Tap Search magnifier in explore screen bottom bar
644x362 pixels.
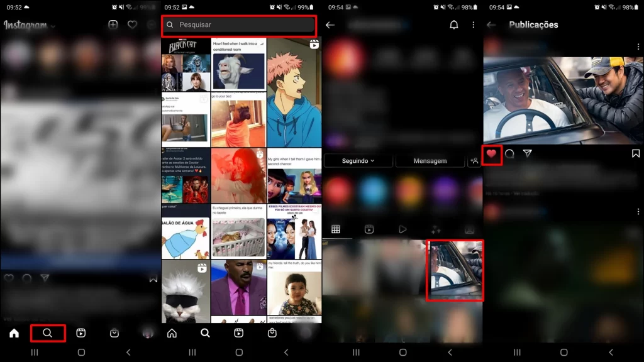click(206, 333)
